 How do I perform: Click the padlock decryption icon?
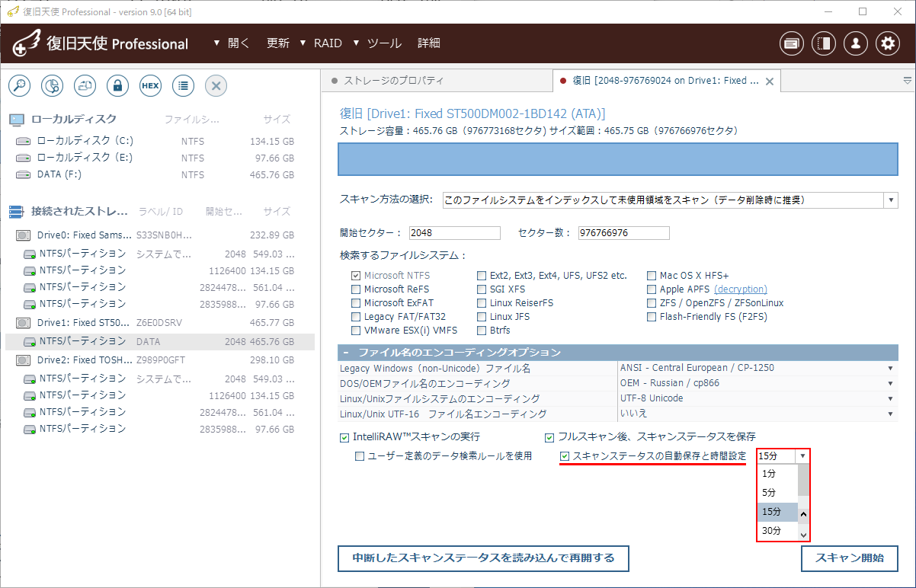117,86
